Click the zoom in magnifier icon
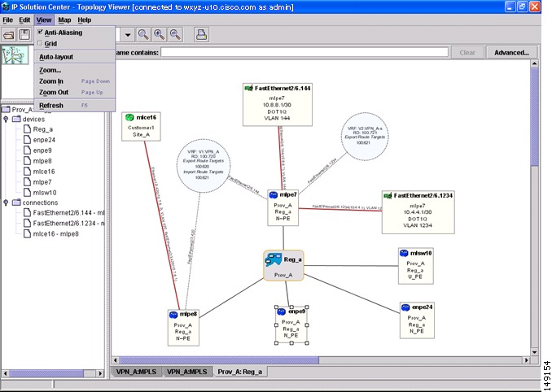 (160, 34)
